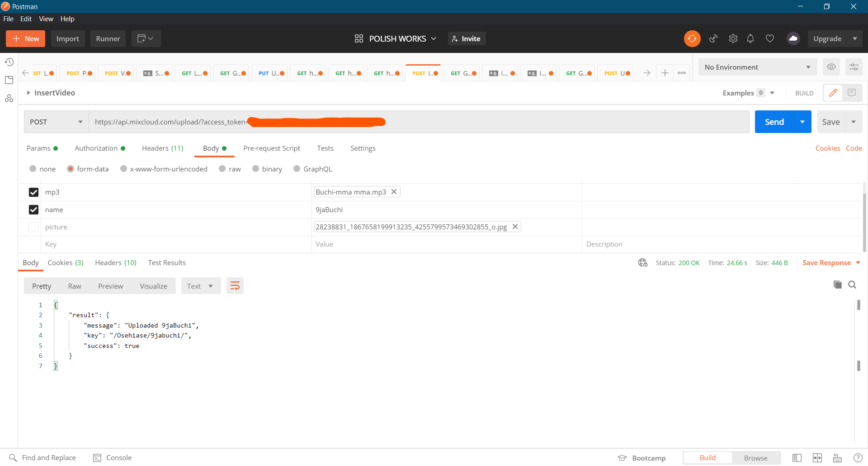Image resolution: width=868 pixels, height=466 pixels.
Task: Select the binary body type
Action: pyautogui.click(x=255, y=169)
